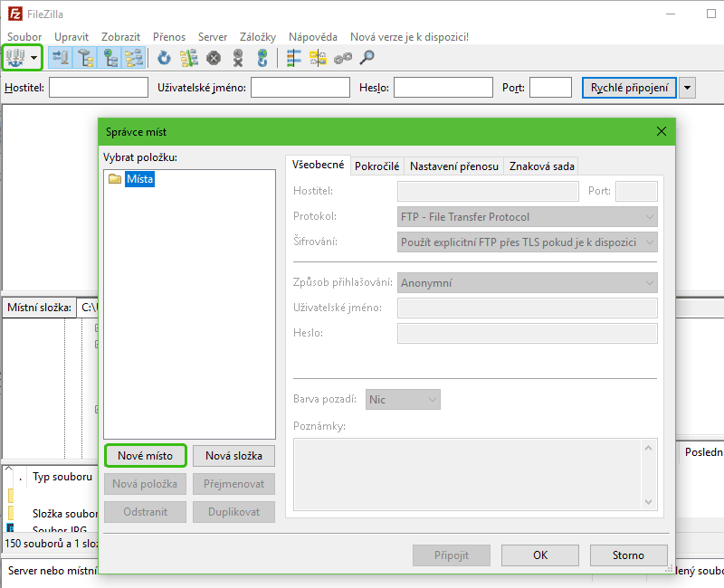Toggle remote directory tree icon
The height and width of the screenshot is (588, 724).
(x=110, y=58)
